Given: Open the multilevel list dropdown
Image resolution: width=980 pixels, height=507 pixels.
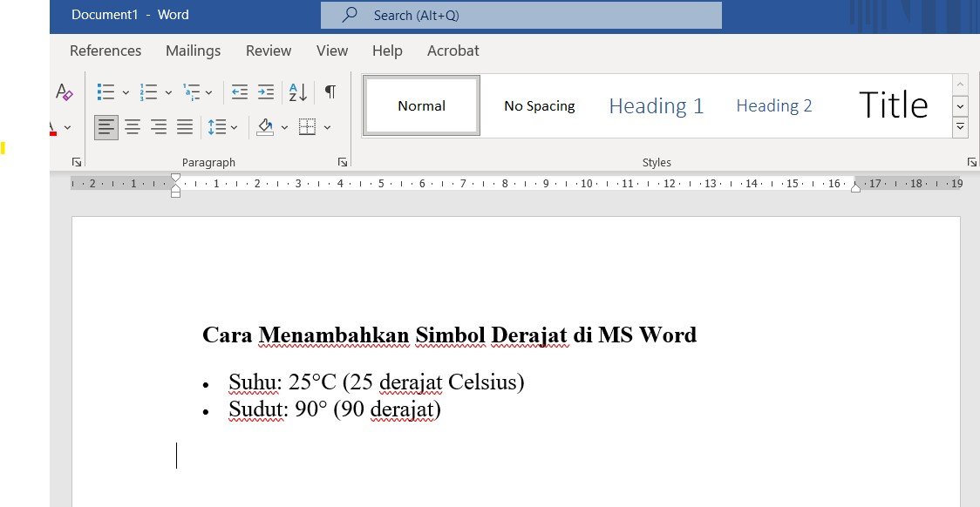Looking at the screenshot, I should [x=208, y=92].
